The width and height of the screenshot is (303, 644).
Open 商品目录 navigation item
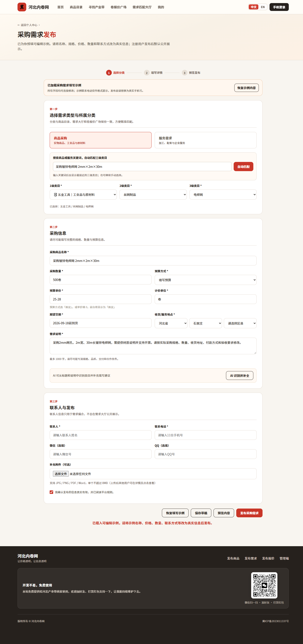pos(76,7)
